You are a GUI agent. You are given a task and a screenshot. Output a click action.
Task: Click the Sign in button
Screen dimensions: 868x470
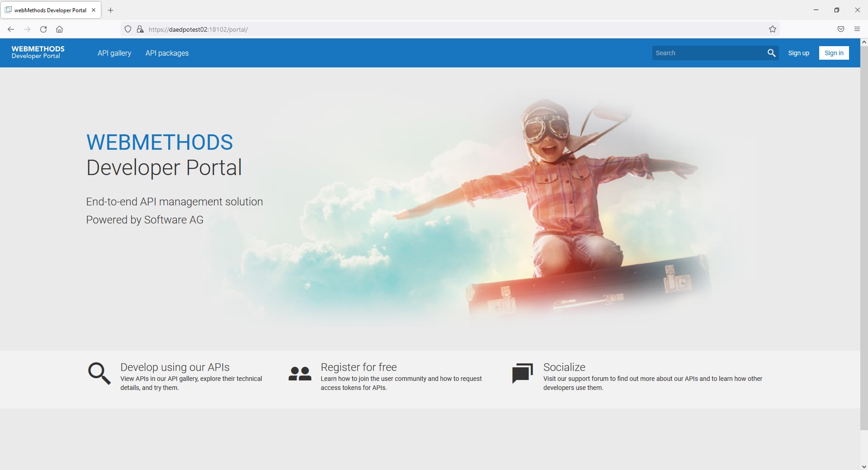click(834, 53)
